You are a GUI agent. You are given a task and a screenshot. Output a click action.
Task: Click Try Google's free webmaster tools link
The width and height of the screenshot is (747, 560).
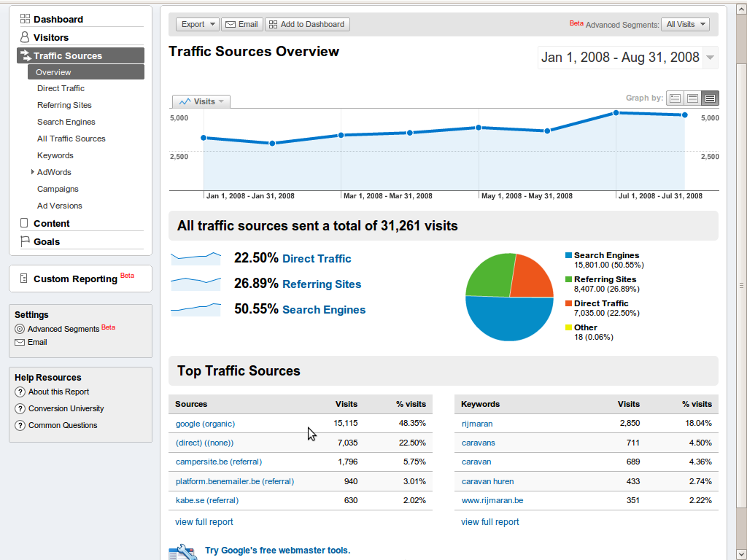click(278, 551)
